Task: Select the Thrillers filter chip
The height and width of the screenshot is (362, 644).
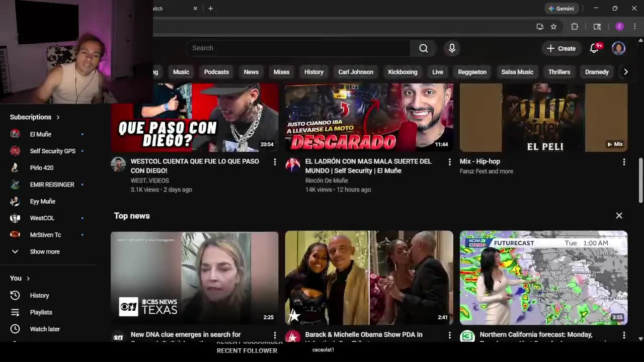Action: pyautogui.click(x=559, y=72)
